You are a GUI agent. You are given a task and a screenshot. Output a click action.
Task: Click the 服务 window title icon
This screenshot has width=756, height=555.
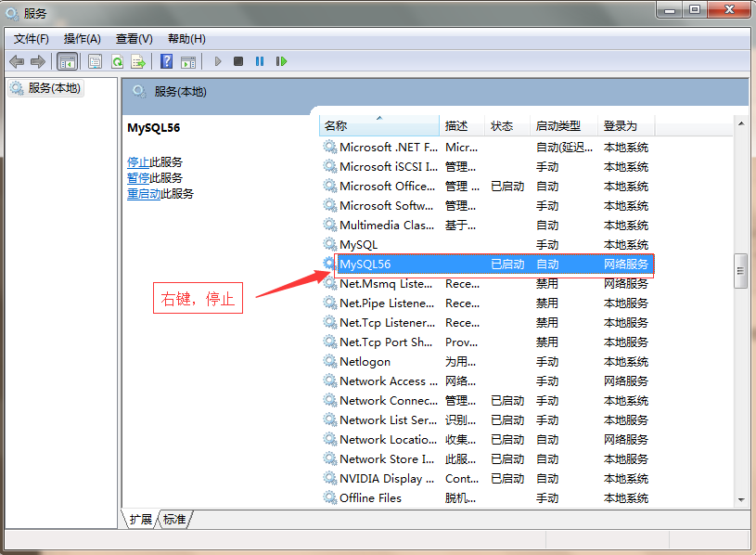coord(13,14)
